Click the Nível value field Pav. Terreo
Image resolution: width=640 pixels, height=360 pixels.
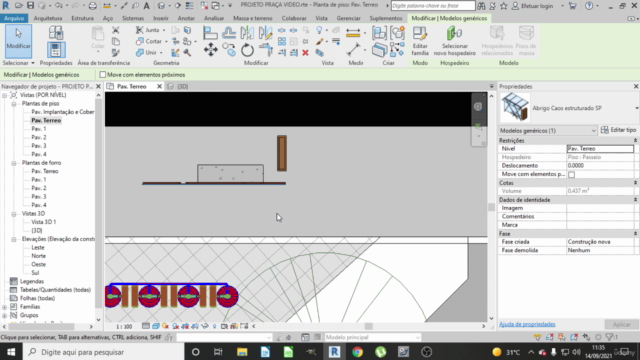pyautogui.click(x=600, y=149)
